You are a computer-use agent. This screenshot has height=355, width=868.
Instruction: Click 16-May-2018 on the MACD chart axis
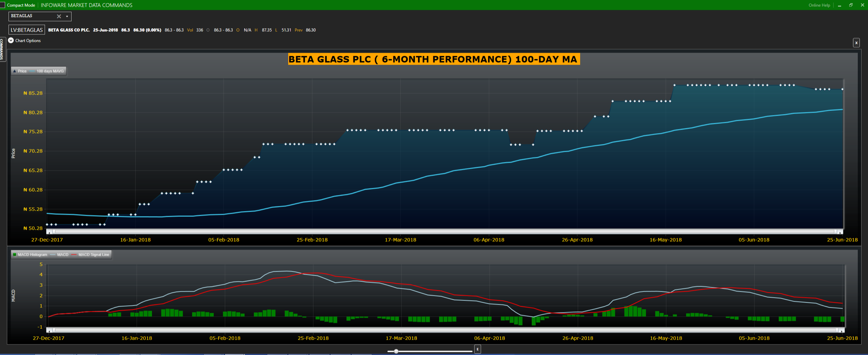tap(666, 338)
